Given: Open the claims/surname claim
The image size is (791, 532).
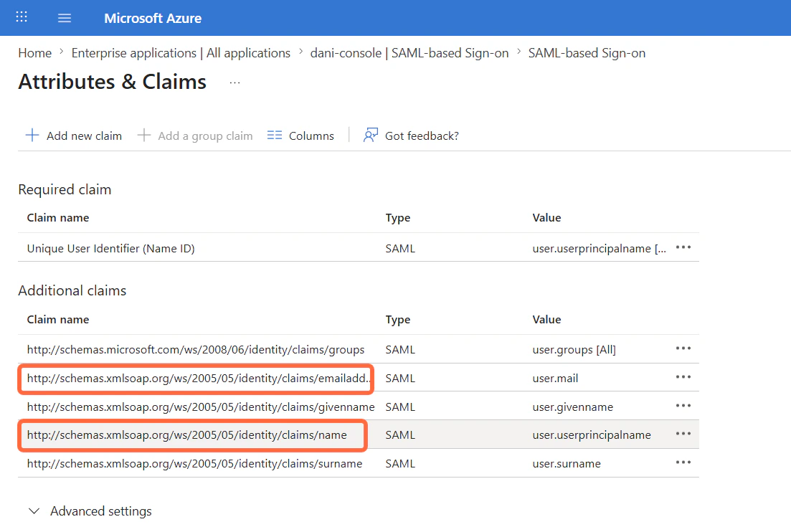Looking at the screenshot, I should click(194, 463).
